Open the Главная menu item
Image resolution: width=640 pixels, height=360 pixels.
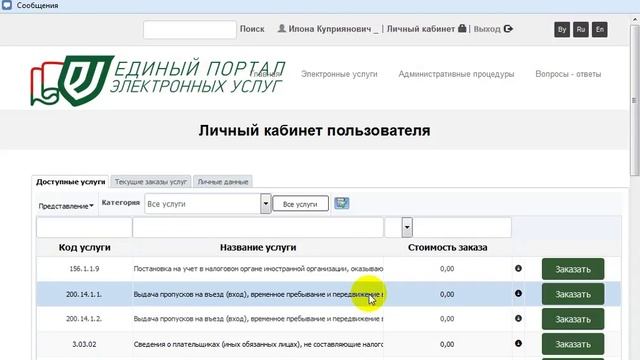[266, 74]
